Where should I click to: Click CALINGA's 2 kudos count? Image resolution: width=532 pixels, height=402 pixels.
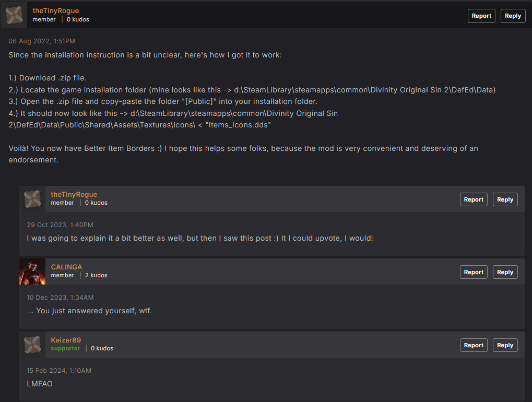(x=96, y=275)
